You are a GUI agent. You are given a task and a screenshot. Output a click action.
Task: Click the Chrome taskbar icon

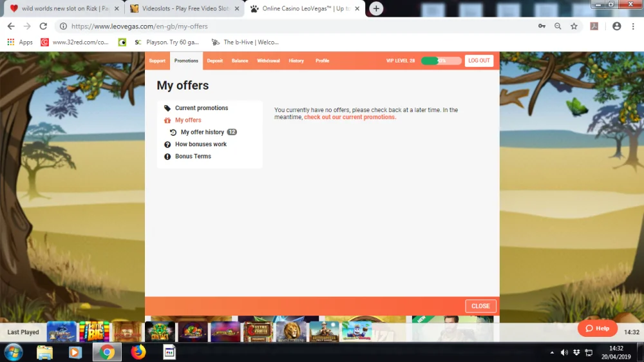pyautogui.click(x=107, y=352)
